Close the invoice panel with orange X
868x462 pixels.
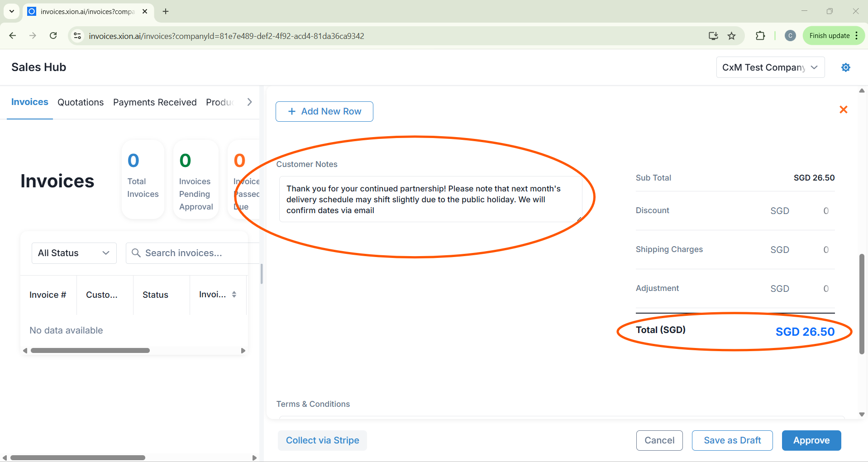coord(843,110)
